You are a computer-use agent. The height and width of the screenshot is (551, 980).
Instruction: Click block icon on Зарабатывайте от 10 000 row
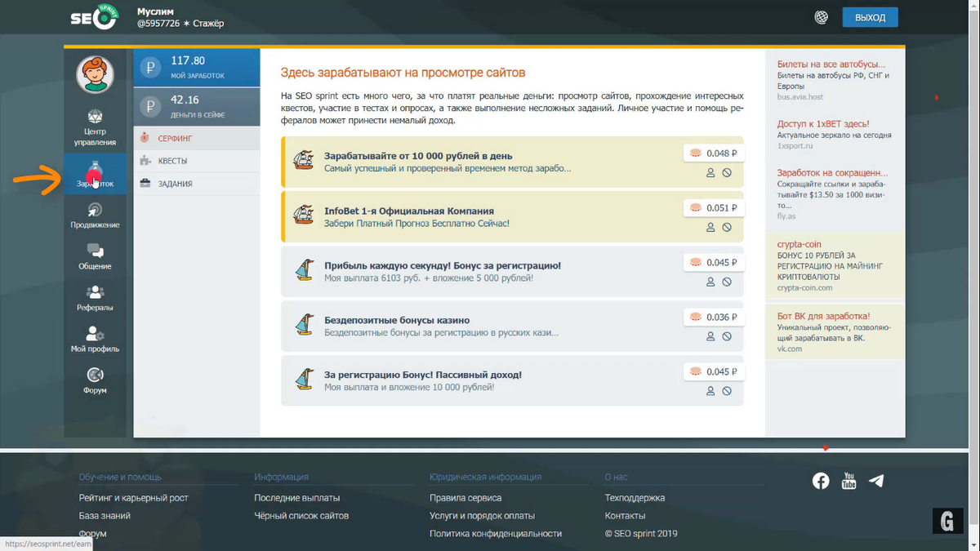[727, 173]
